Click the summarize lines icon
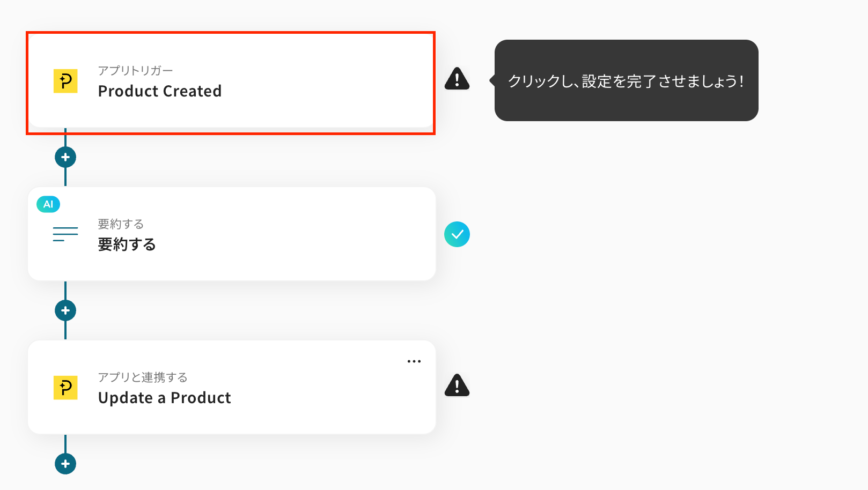This screenshot has height=490, width=868. 65,234
